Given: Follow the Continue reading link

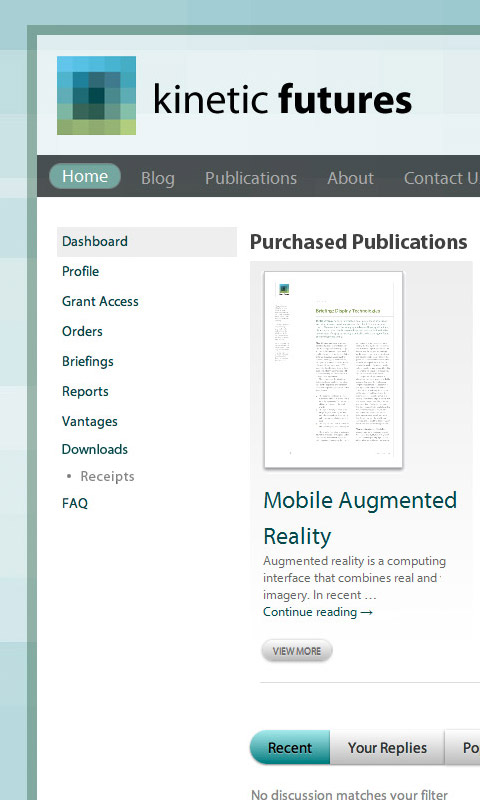Looking at the screenshot, I should [318, 612].
